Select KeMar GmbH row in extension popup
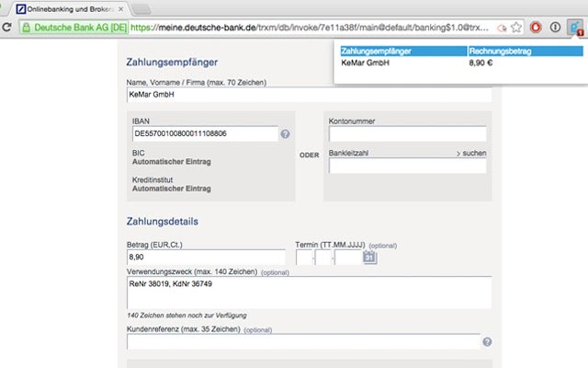Viewport: 588px width, 368px height. click(x=461, y=63)
